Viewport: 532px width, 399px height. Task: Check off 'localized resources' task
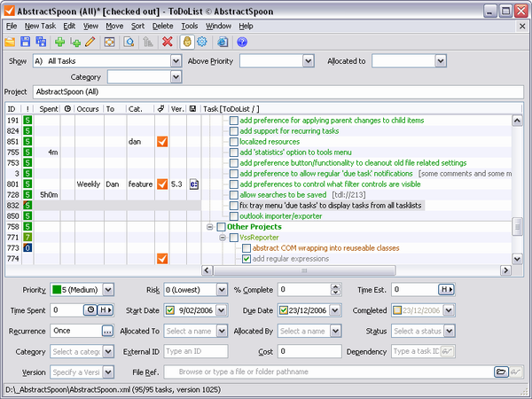(x=234, y=142)
